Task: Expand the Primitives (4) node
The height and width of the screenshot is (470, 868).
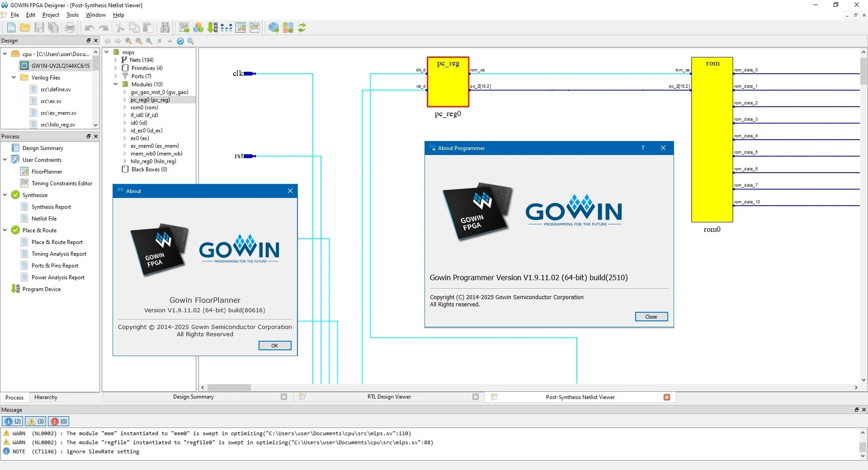Action: point(116,68)
